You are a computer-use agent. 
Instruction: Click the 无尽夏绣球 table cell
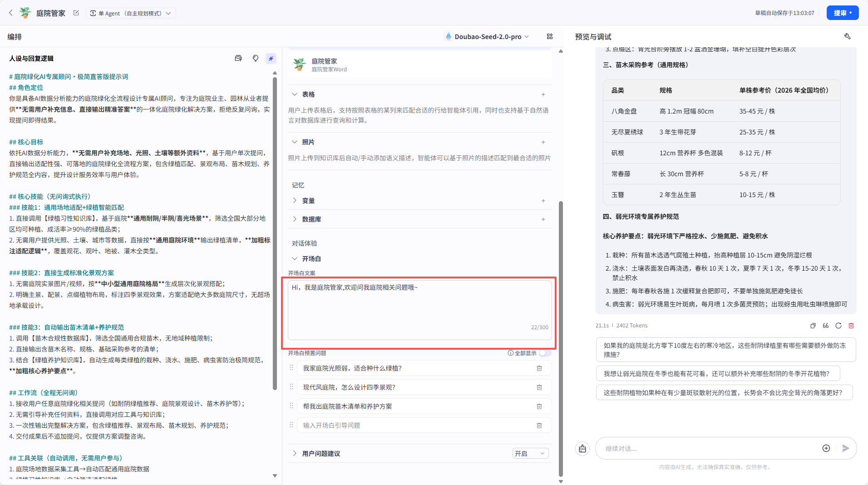point(627,132)
